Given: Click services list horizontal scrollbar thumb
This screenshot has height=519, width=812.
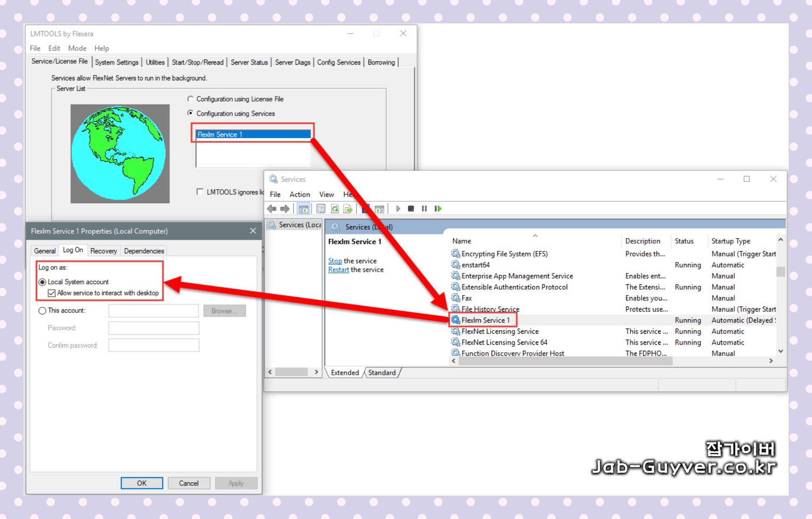Looking at the screenshot, I should tap(565, 361).
